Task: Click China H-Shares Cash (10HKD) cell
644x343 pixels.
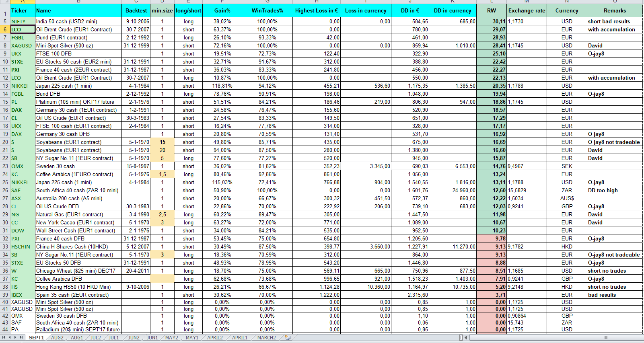Action: pyautogui.click(x=78, y=246)
